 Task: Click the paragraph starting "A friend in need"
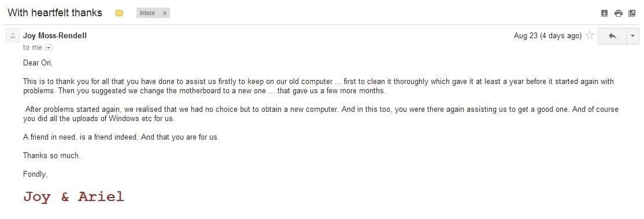coord(121,137)
